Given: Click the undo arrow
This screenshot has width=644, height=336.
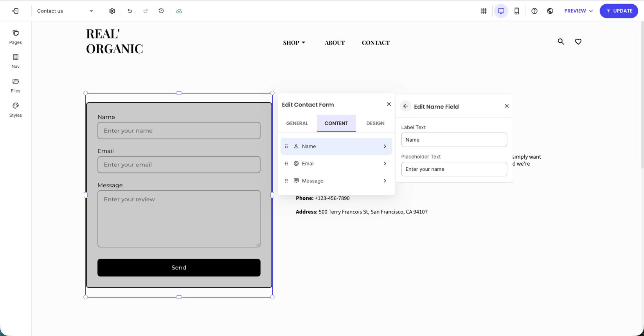Looking at the screenshot, I should coord(130,11).
